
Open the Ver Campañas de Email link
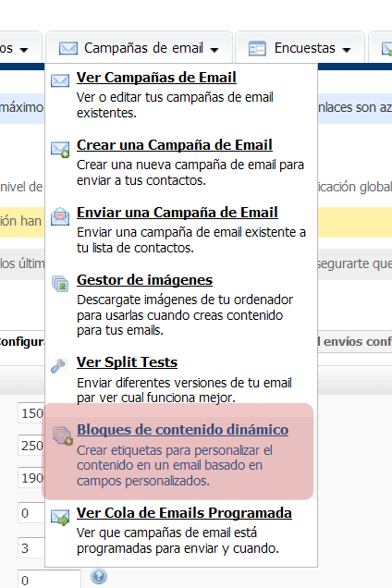(x=156, y=78)
